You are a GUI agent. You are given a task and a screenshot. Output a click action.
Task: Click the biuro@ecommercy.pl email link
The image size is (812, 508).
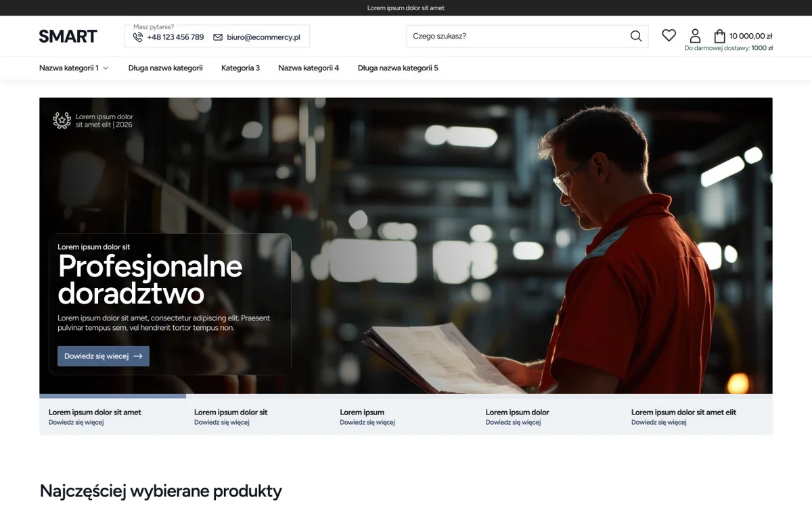point(263,37)
